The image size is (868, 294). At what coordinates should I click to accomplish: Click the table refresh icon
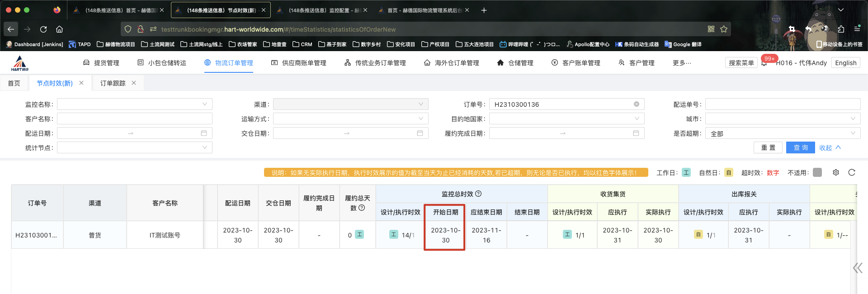(x=852, y=172)
